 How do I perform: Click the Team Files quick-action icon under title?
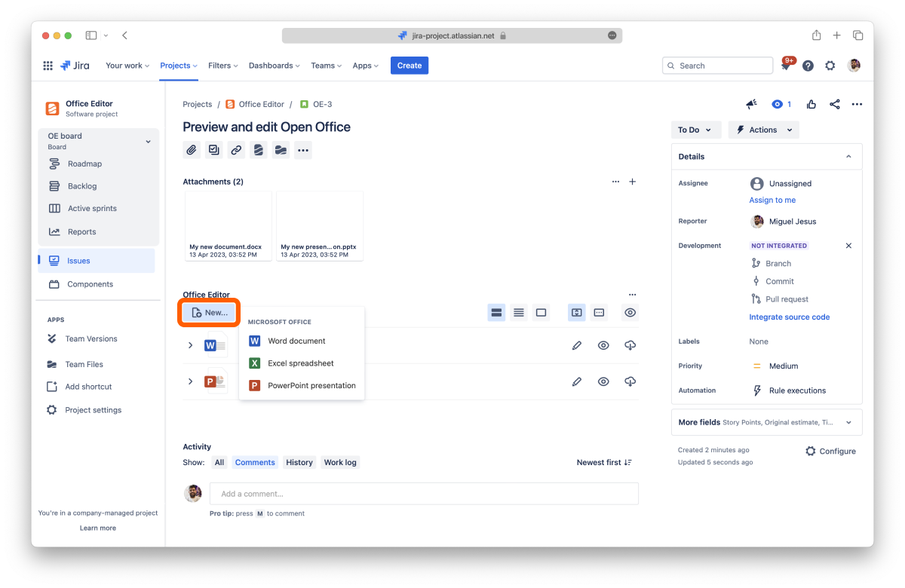281,150
